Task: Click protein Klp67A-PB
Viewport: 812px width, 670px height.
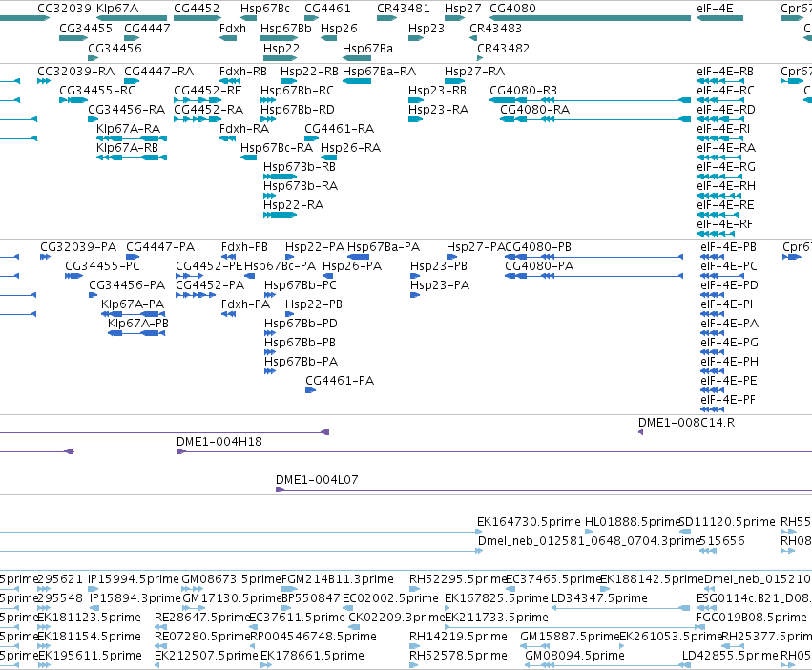Action: click(x=137, y=324)
